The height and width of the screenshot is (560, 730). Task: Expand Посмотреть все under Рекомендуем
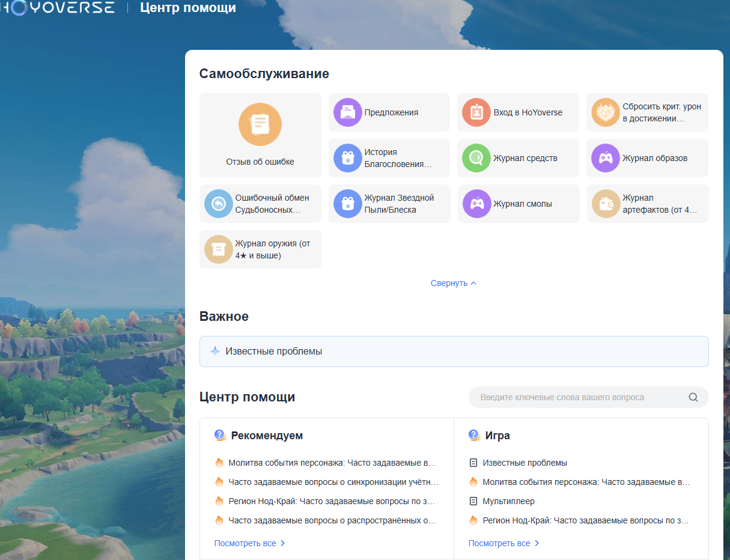pyautogui.click(x=249, y=543)
